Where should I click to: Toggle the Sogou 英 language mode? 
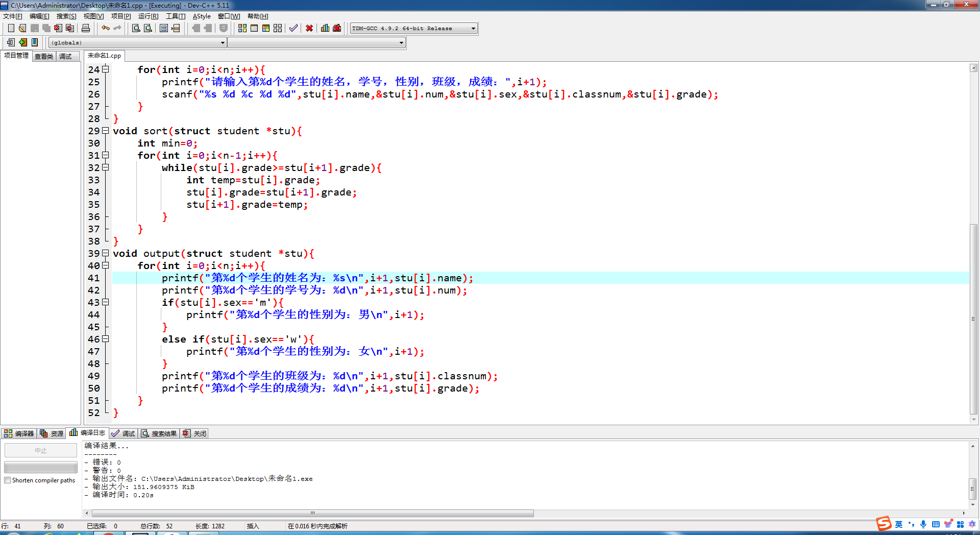click(x=899, y=524)
